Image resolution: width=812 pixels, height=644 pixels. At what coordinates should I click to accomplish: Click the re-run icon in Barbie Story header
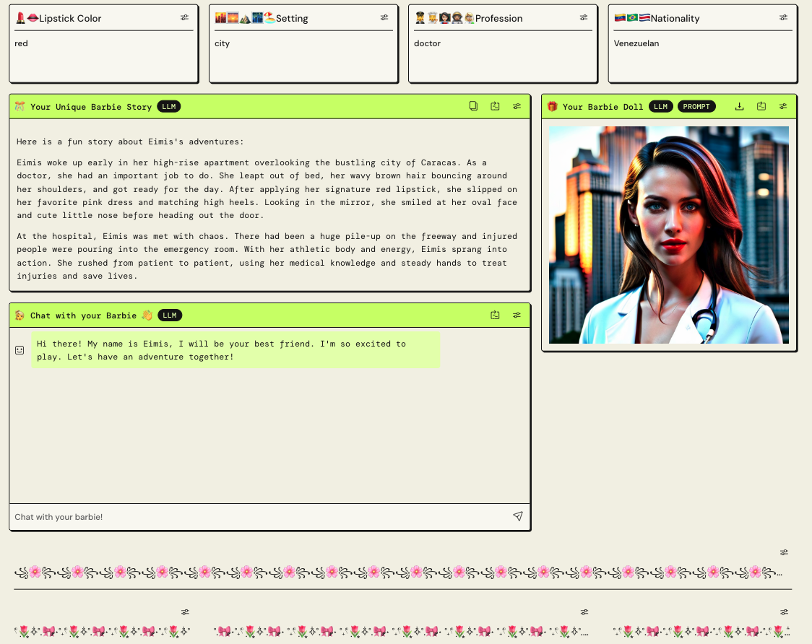coord(495,106)
